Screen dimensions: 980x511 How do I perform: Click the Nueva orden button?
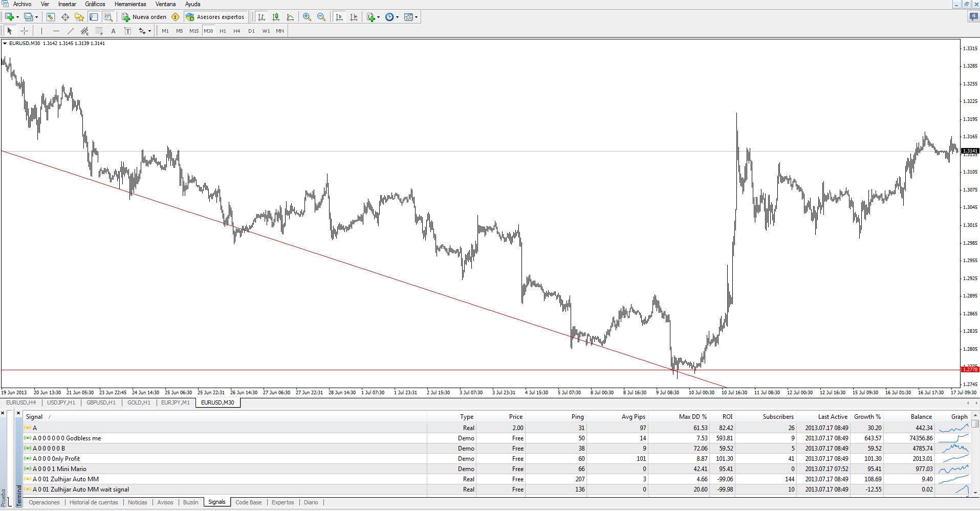click(x=144, y=17)
